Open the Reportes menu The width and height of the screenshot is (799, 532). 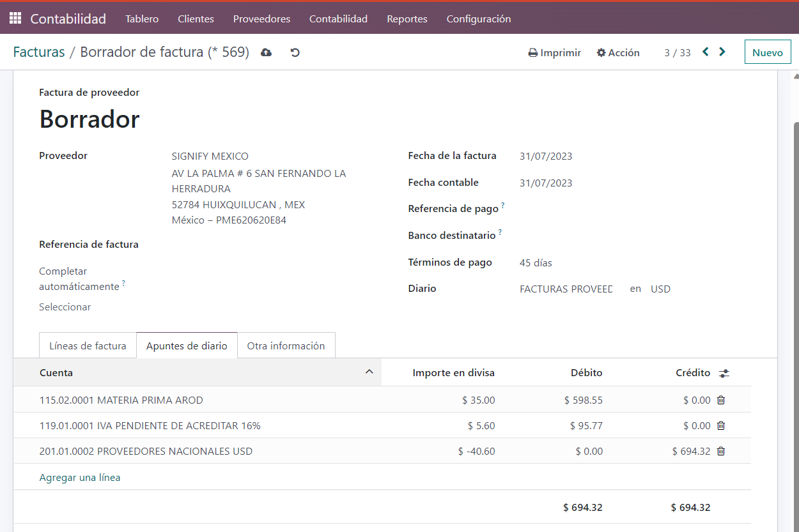[x=407, y=19]
